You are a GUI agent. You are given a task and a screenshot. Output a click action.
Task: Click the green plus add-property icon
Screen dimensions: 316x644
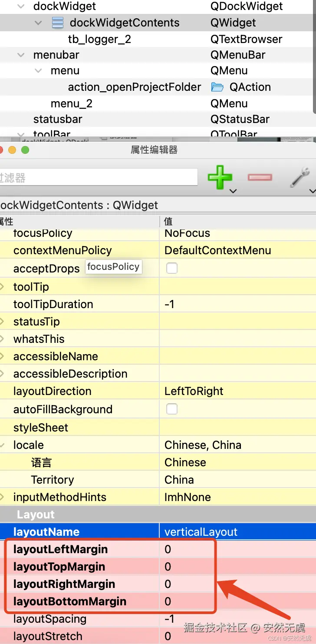(220, 176)
